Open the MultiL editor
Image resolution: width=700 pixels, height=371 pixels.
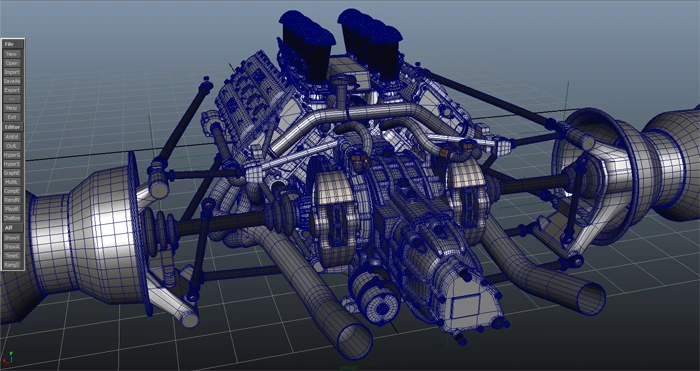click(x=12, y=182)
